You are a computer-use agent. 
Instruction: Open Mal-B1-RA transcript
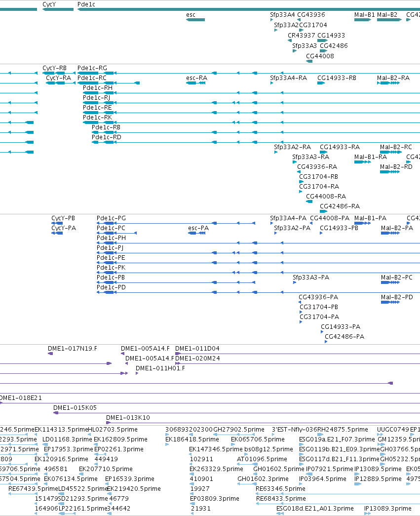pyautogui.click(x=371, y=157)
